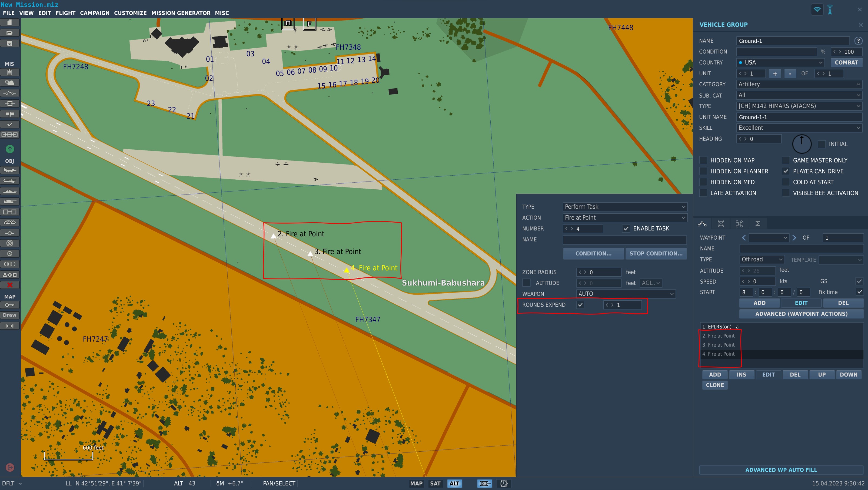Select the ground vehicle tank tool

[x=9, y=202]
